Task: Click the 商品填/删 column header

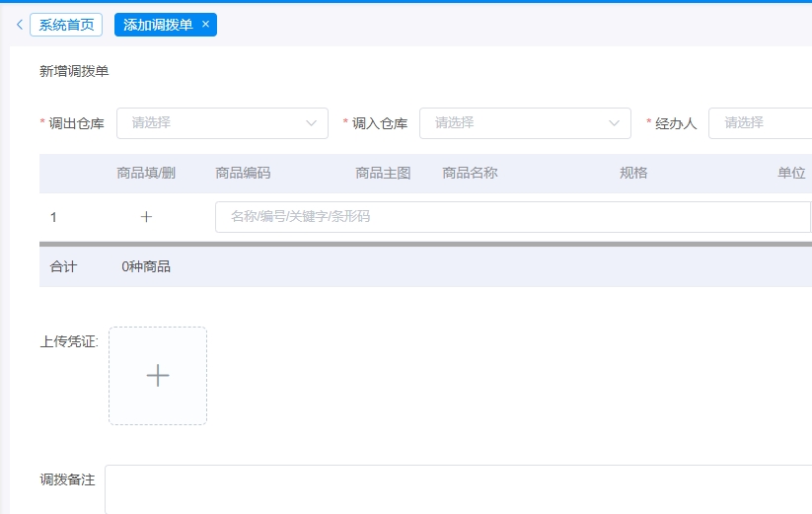Action: coord(146,173)
